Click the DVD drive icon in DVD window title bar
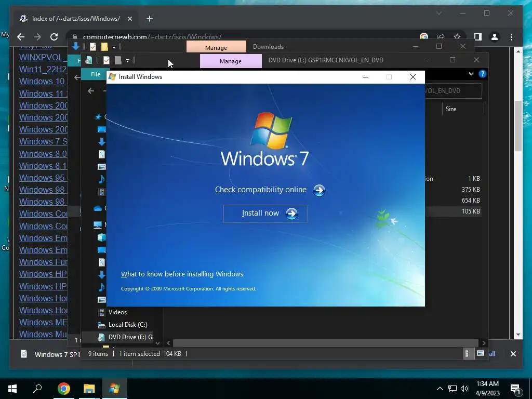Viewport: 532px width, 399px height. pos(89,60)
